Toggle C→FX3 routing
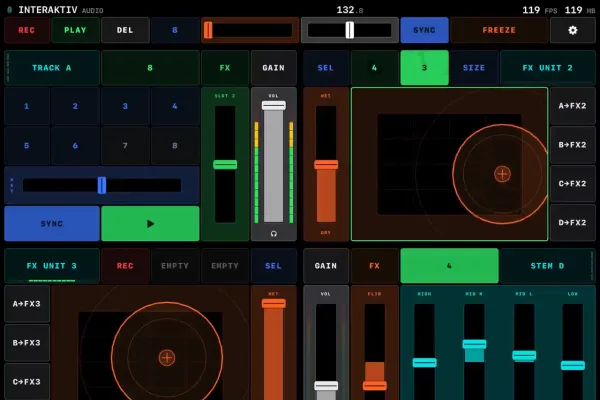The width and height of the screenshot is (600, 400). (x=27, y=382)
